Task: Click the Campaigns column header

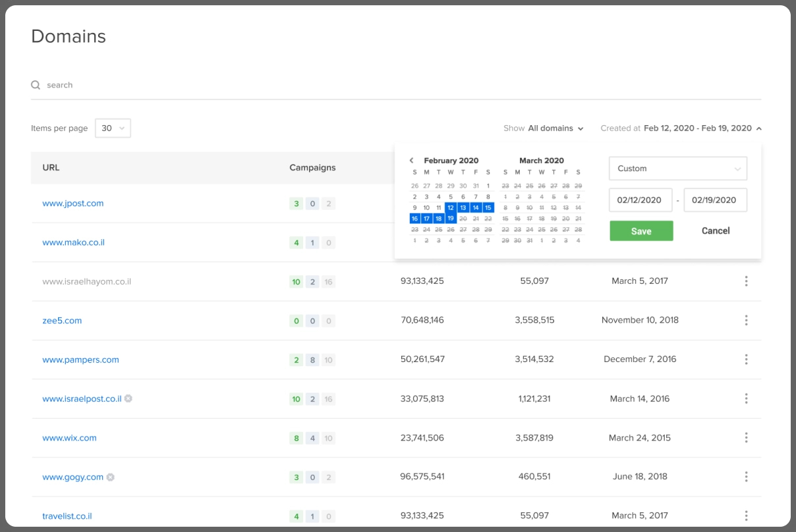Action: click(x=312, y=168)
